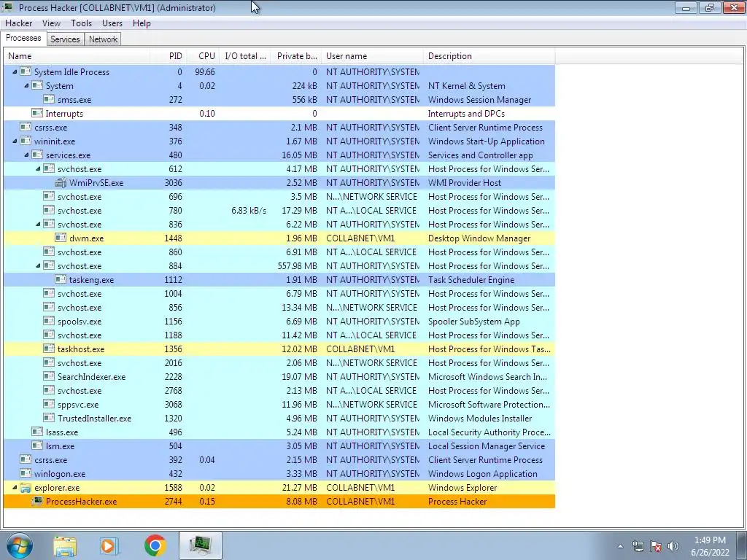Click the 99.66 CPU value
Viewport: 747px width, 560px height.
point(205,72)
